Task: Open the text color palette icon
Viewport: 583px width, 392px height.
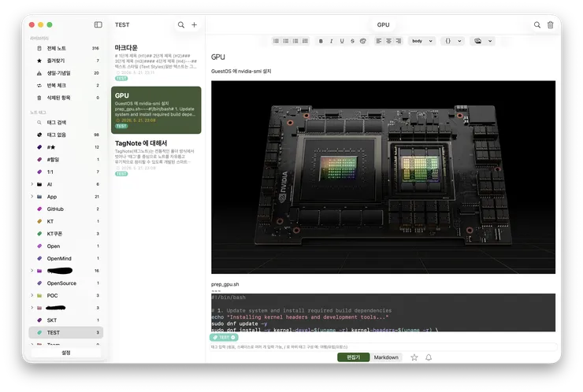Action: pos(363,41)
